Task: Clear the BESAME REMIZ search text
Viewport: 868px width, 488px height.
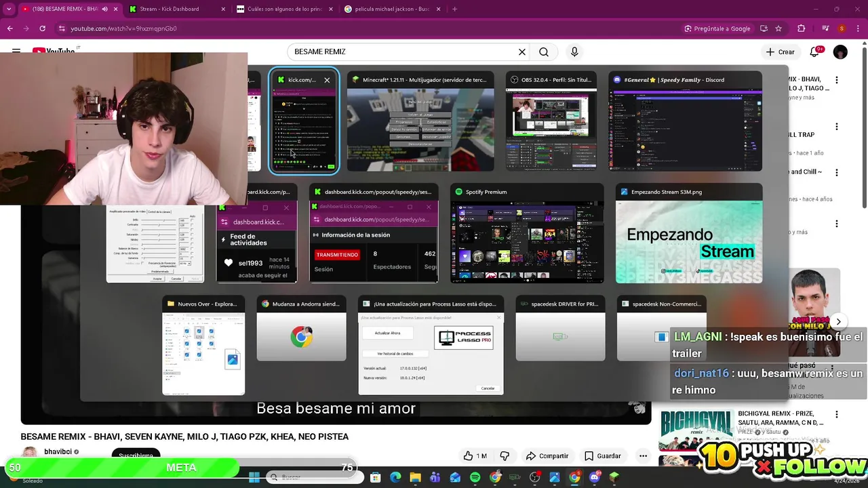Action: (x=521, y=52)
